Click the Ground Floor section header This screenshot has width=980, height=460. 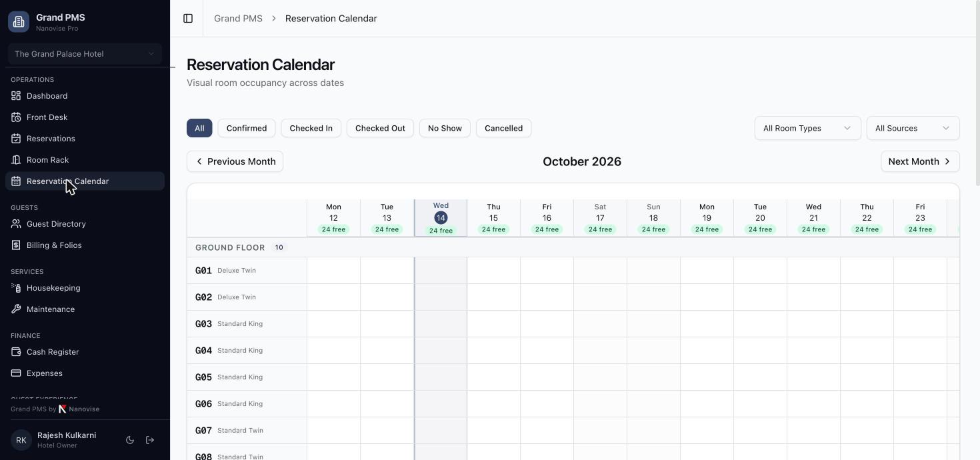coord(573,247)
